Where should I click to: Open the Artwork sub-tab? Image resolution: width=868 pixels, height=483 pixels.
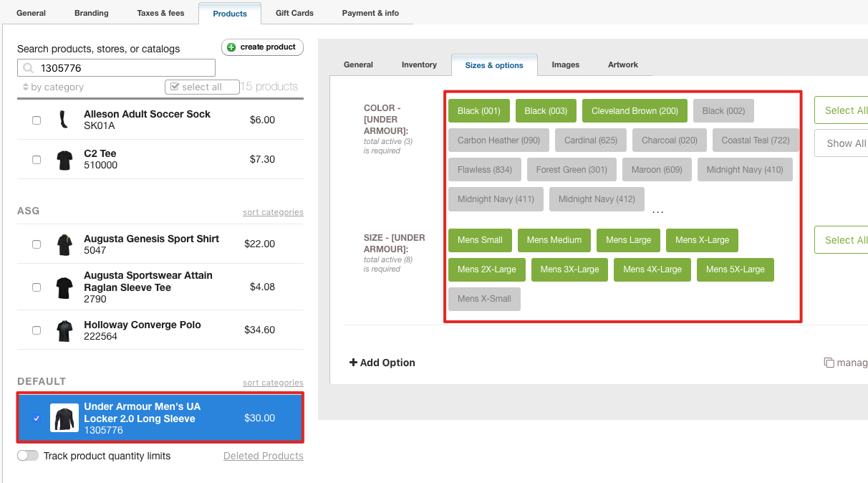tap(623, 64)
